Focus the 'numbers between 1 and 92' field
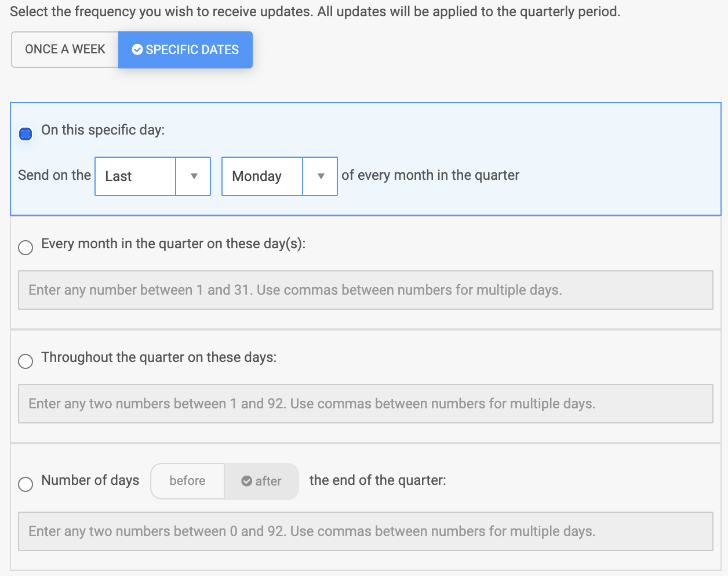This screenshot has width=728, height=576. (x=366, y=404)
